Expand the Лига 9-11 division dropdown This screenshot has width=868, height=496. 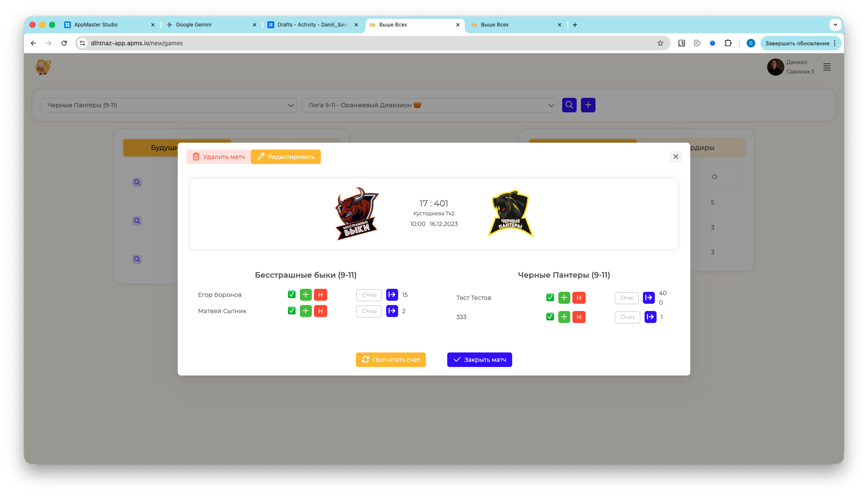click(429, 105)
